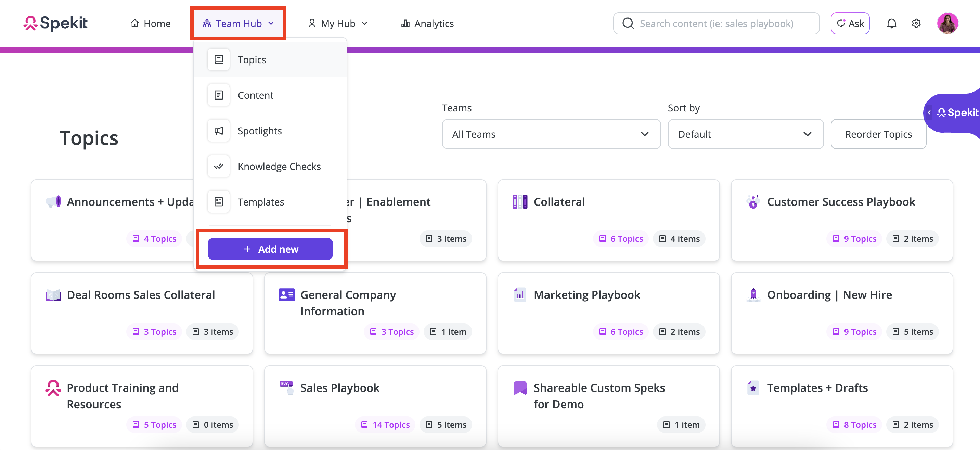Open the user profile avatar
980x450 pixels.
947,23
